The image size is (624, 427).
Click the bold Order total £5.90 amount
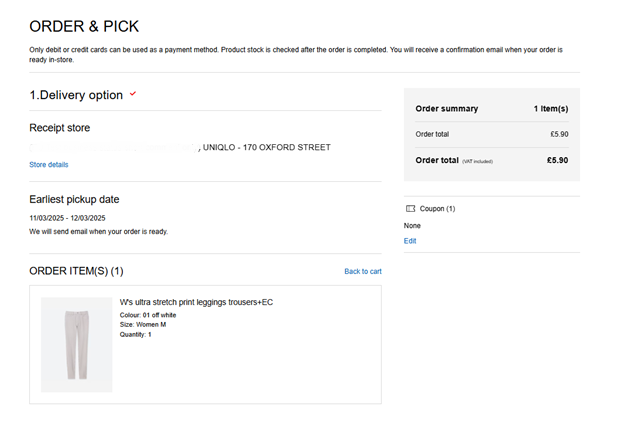coord(557,160)
